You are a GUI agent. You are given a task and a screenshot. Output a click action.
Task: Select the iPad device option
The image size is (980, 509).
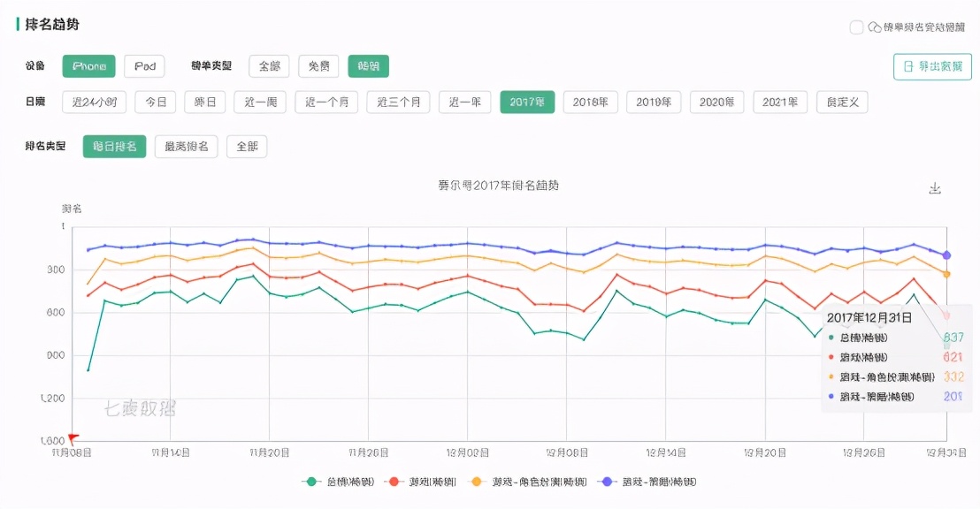click(144, 65)
